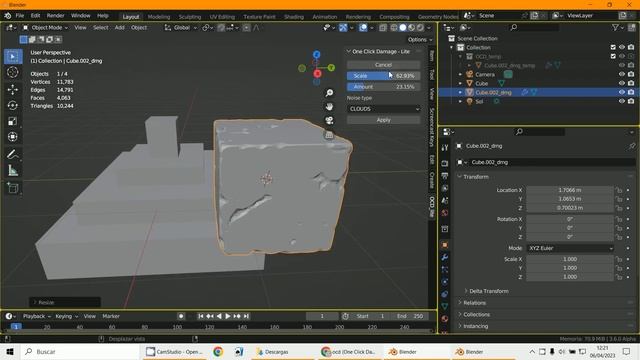The width and height of the screenshot is (640, 360).
Task: Open Chrome from the Windows taskbar
Action: pos(218,351)
